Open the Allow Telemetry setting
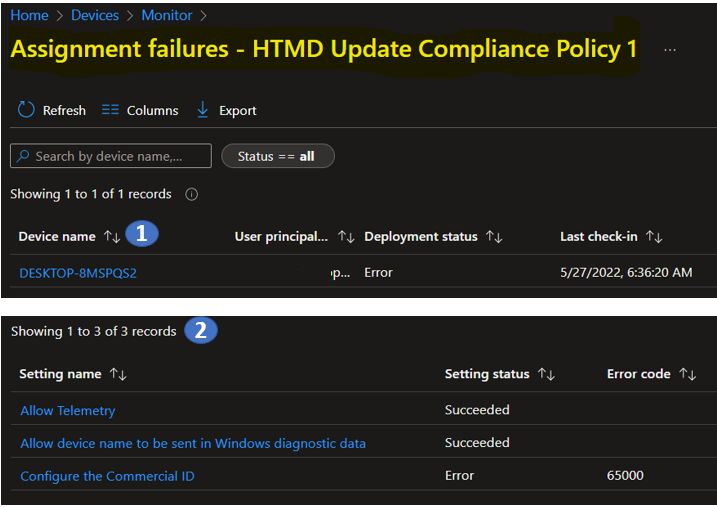This screenshot has width=717, height=507. [x=68, y=411]
